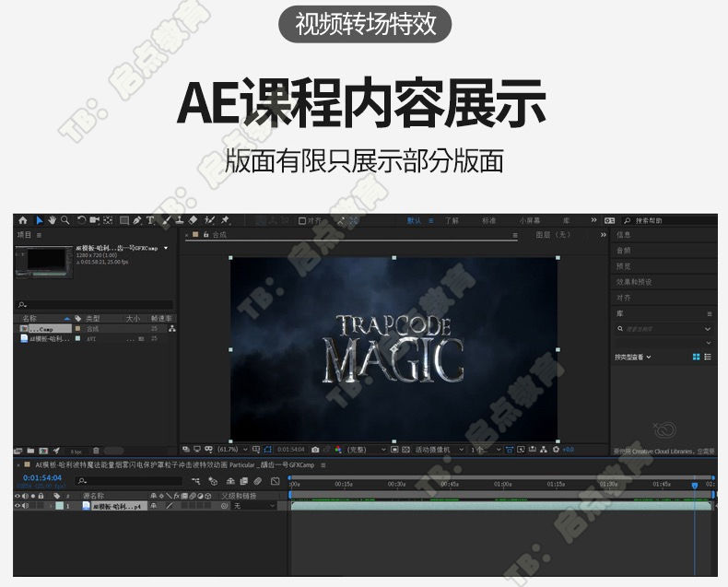Click the 0:01:54:04 timecode in timeline
Image resolution: width=728 pixels, height=587 pixels.
[x=42, y=477]
